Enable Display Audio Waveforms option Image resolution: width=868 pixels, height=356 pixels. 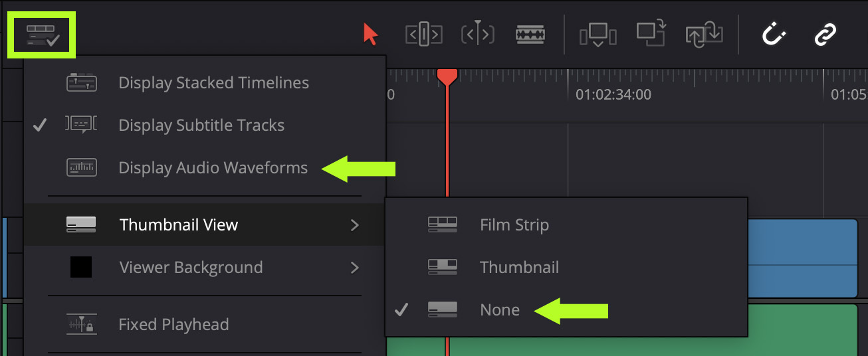click(x=213, y=168)
